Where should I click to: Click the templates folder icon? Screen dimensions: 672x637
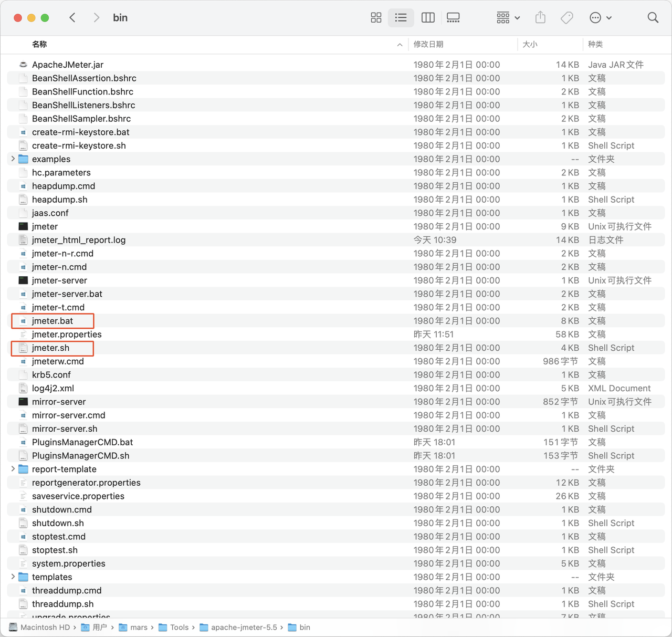[23, 577]
